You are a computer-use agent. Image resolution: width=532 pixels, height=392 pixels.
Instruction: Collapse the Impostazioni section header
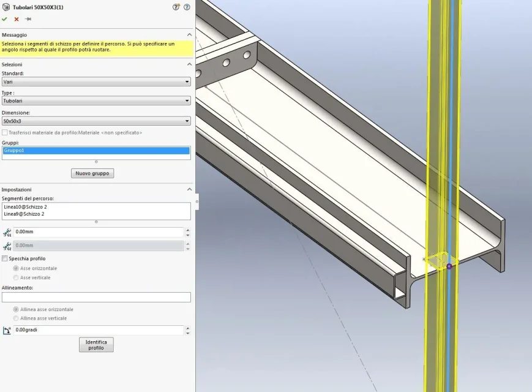pos(189,189)
